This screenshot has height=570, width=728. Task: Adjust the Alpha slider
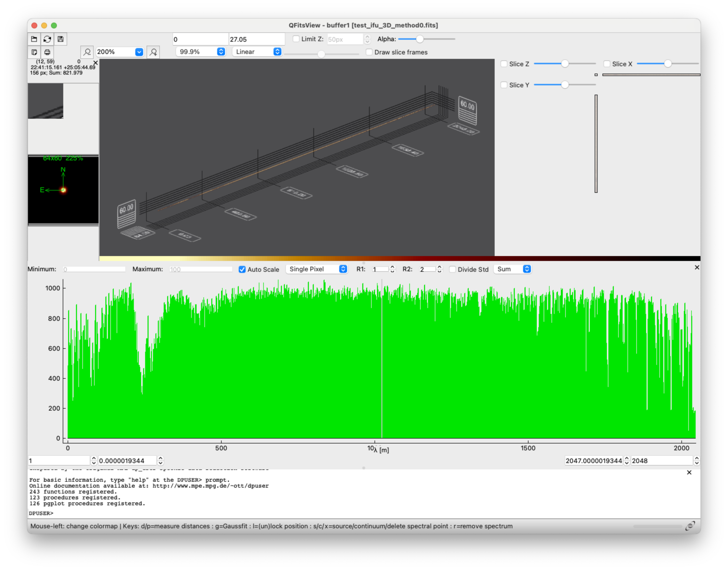coord(420,39)
